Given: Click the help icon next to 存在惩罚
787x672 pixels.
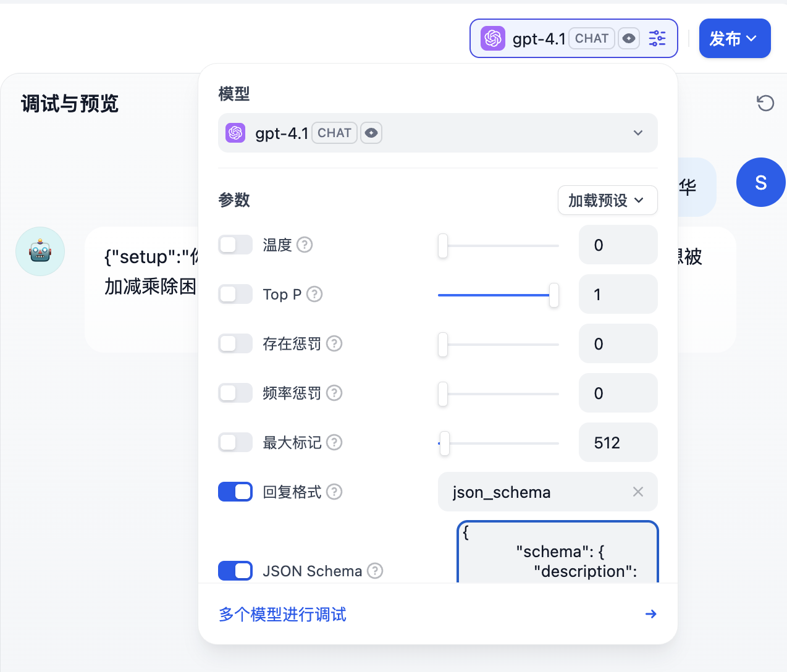Looking at the screenshot, I should 334,344.
